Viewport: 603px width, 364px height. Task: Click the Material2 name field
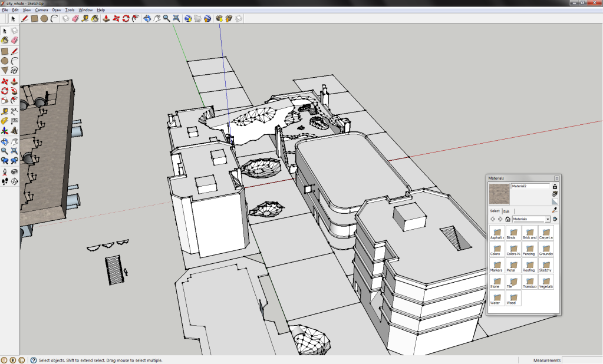tap(530, 186)
